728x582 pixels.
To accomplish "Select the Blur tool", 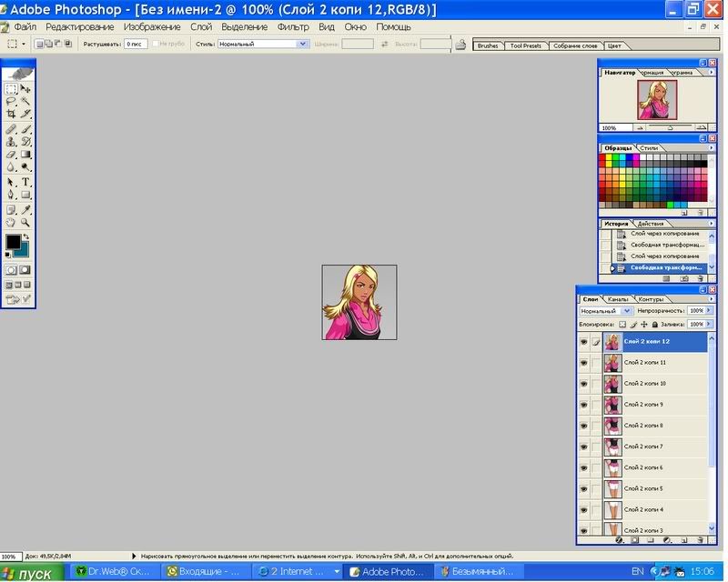I will 11,166.
